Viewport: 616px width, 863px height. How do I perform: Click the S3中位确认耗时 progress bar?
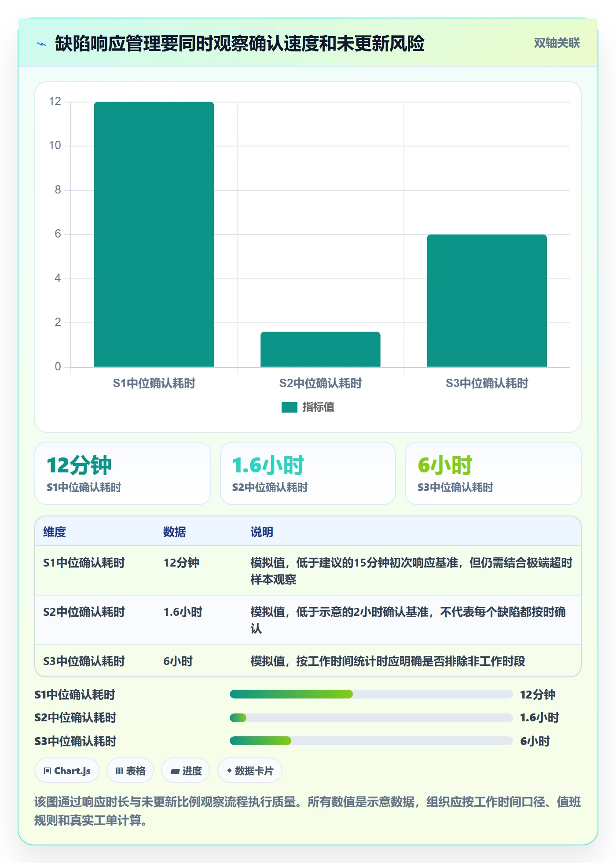pyautogui.click(x=371, y=741)
